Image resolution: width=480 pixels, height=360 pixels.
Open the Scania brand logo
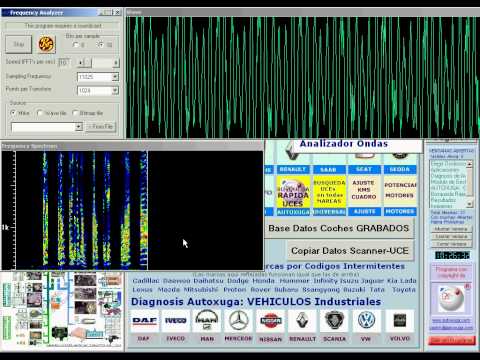coord(334,321)
